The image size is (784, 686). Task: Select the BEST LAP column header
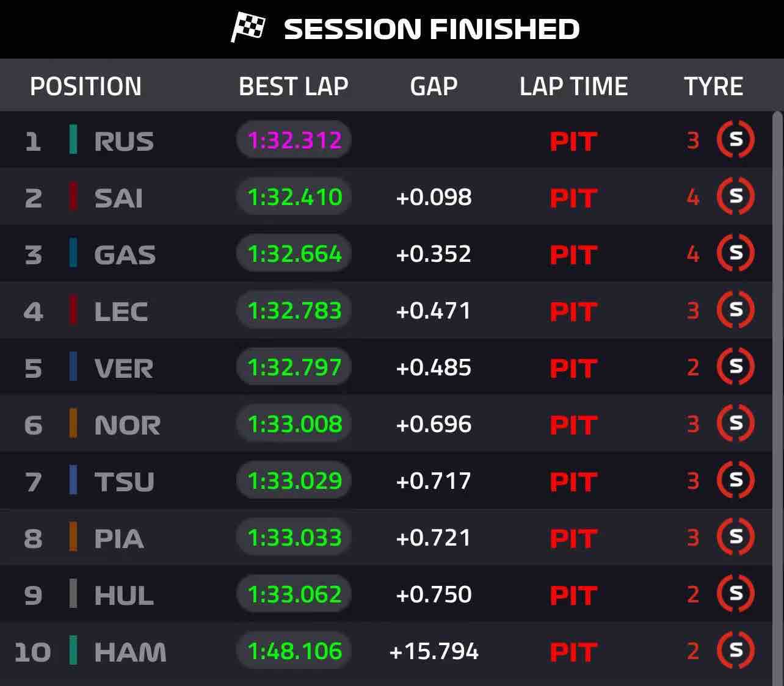(293, 86)
